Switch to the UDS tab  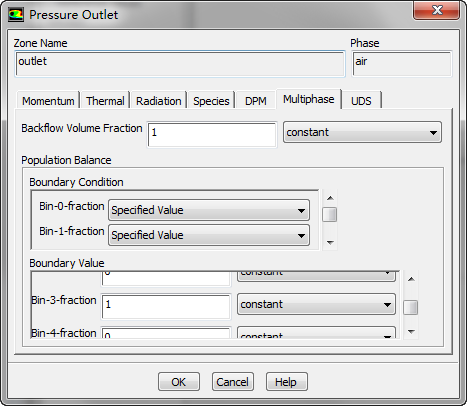pos(361,101)
